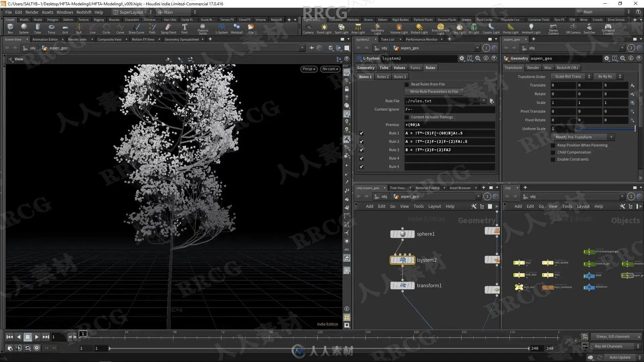
Task: Select the Spray Paint shelf tool
Action: (168, 27)
